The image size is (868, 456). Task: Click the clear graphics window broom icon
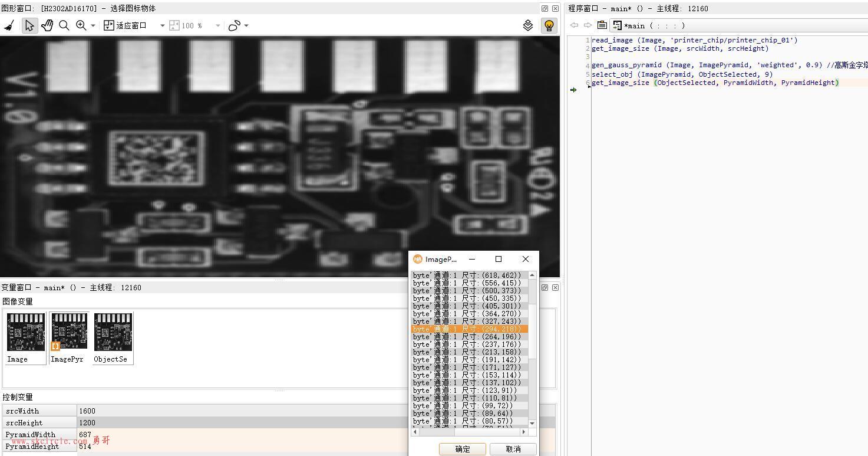coord(9,25)
